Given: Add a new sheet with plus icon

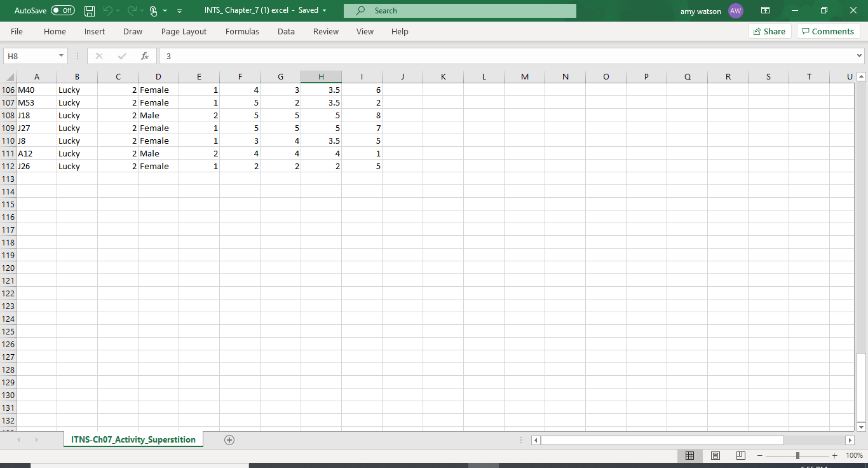Looking at the screenshot, I should tap(229, 440).
